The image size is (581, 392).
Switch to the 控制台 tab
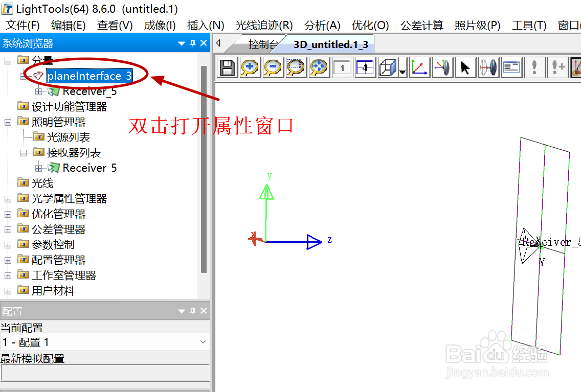[261, 44]
